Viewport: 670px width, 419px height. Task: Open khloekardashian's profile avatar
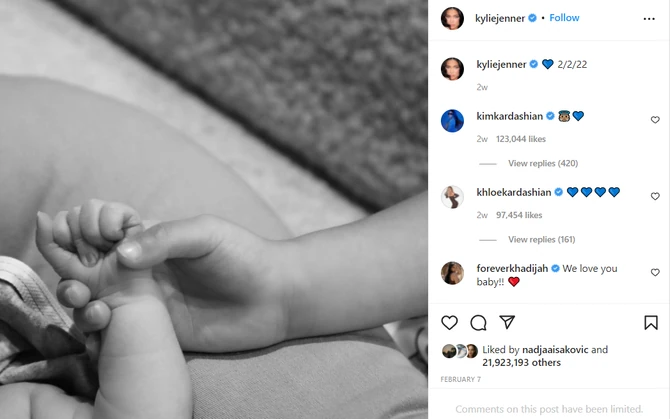(x=452, y=197)
